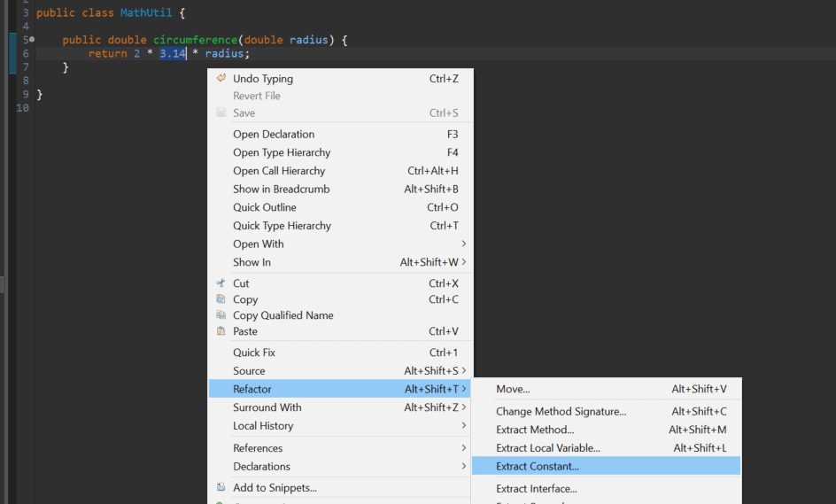Click the scissors icon beside Cut
This screenshot has height=504, width=836.
pos(221,283)
